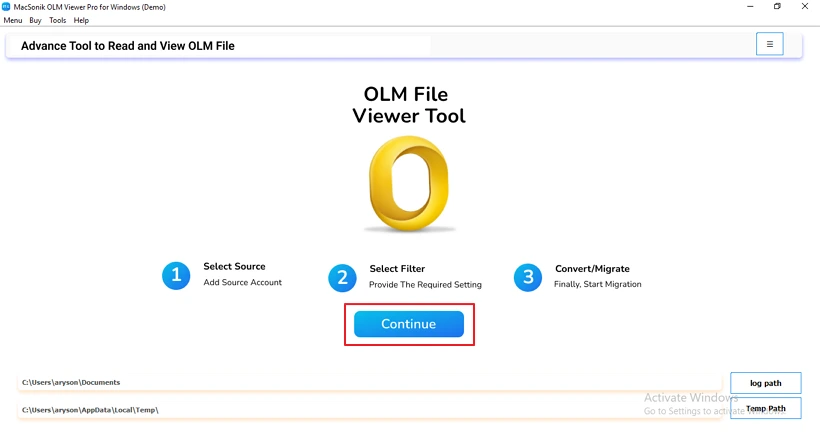Click the AppData Temp path field
The image size is (820, 437).
369,410
